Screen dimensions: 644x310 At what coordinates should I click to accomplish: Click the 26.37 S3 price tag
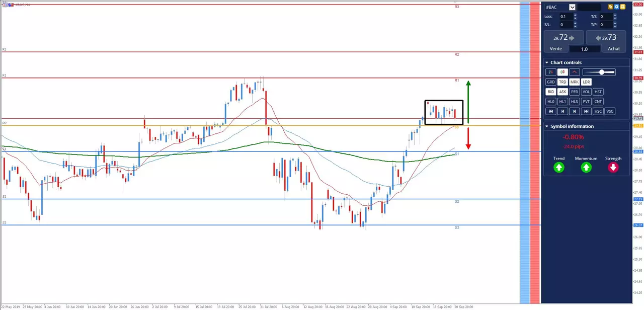[638, 225]
